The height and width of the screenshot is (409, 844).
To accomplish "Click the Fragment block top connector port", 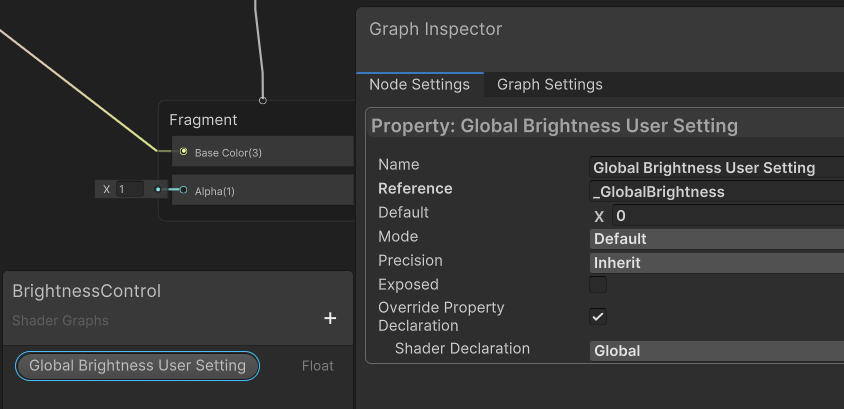I will [x=263, y=100].
